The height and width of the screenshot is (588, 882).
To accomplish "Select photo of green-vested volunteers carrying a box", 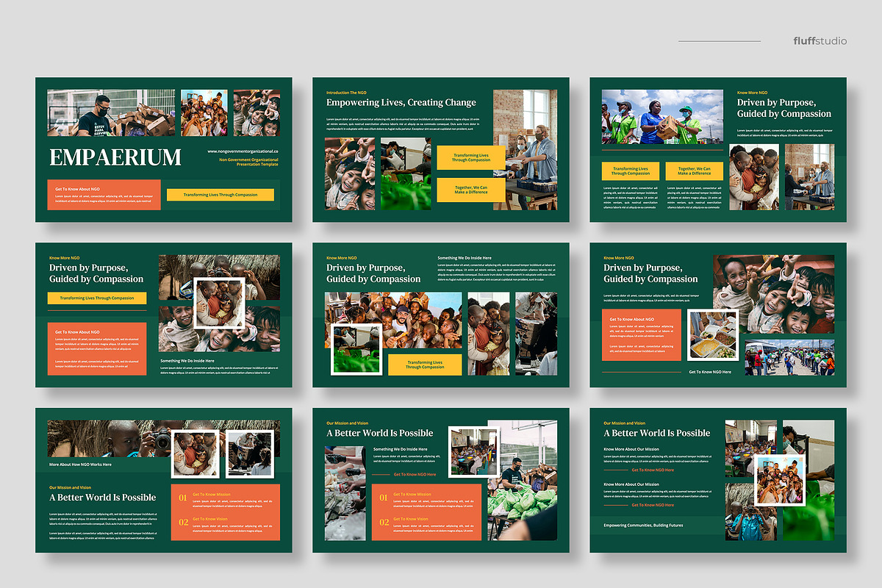I will click(x=662, y=116).
